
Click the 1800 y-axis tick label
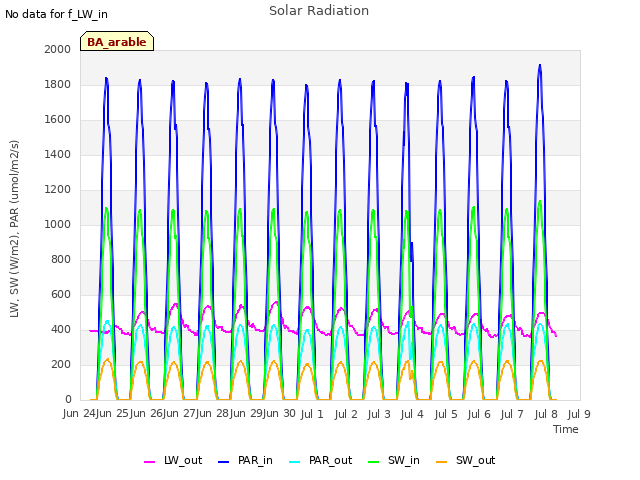58,84
